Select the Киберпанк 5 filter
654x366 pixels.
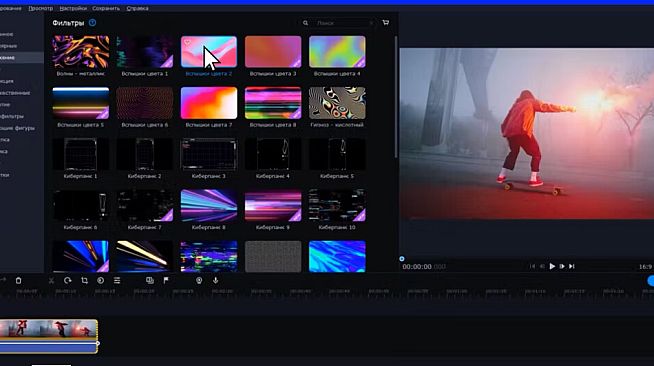point(337,154)
